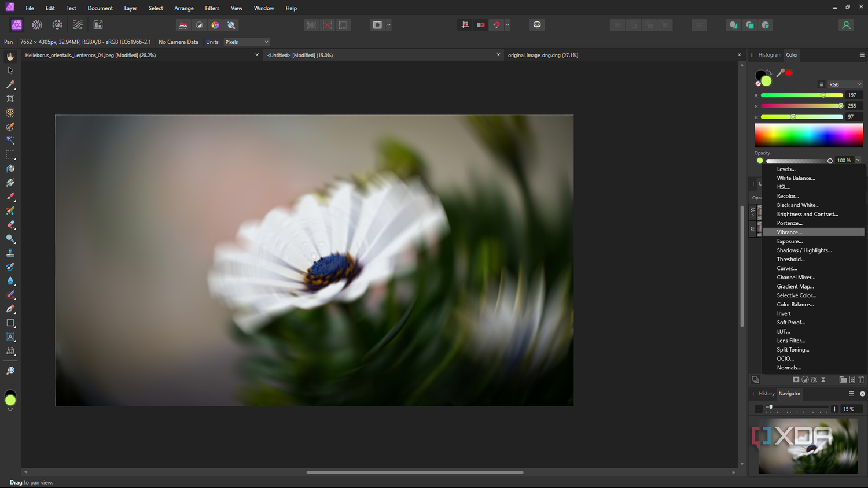Switch to the History tab

767,394
